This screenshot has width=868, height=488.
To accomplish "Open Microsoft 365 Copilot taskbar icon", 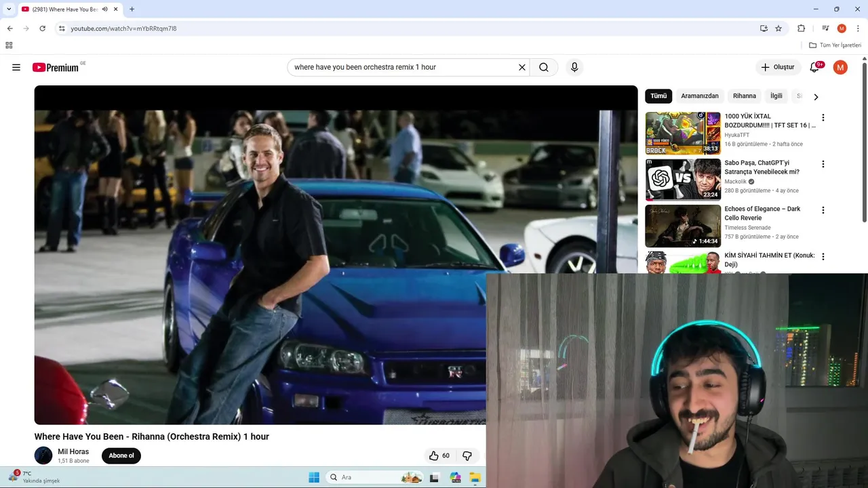I will [x=455, y=477].
